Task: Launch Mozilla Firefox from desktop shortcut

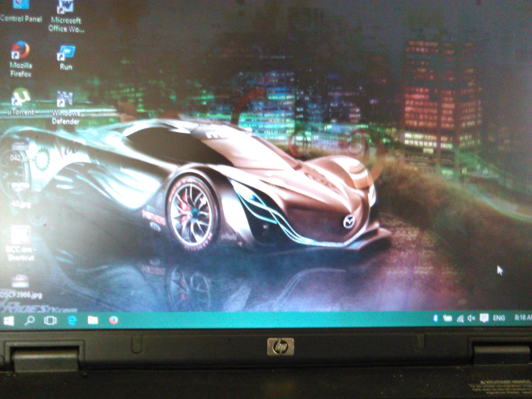Action: click(x=21, y=59)
